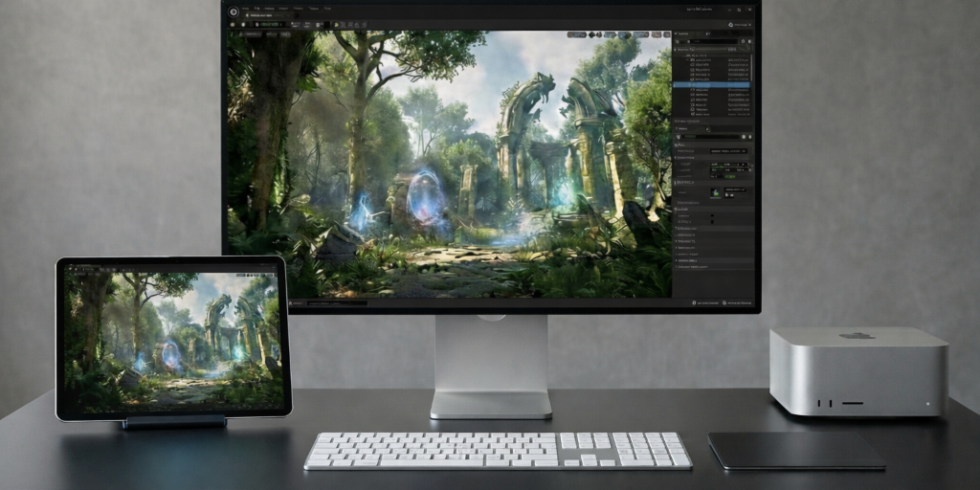Toggle the second checkbox in Details panel
This screenshot has width=980, height=490.
712,221
